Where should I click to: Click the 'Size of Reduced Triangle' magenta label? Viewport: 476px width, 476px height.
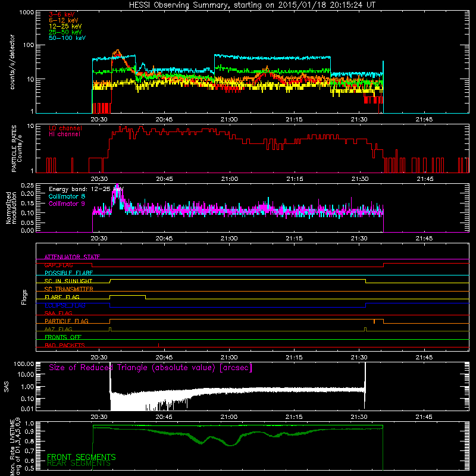pos(151,368)
